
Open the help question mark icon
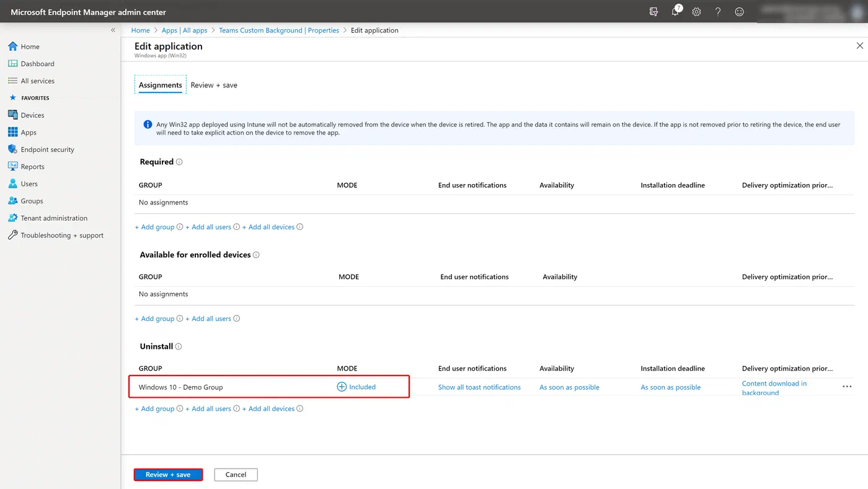(718, 12)
